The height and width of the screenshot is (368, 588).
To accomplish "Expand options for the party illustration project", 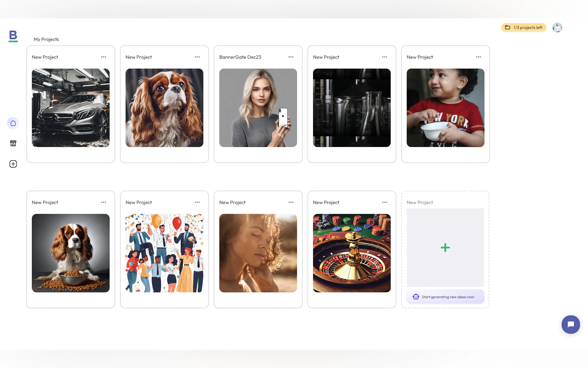I will [x=197, y=202].
